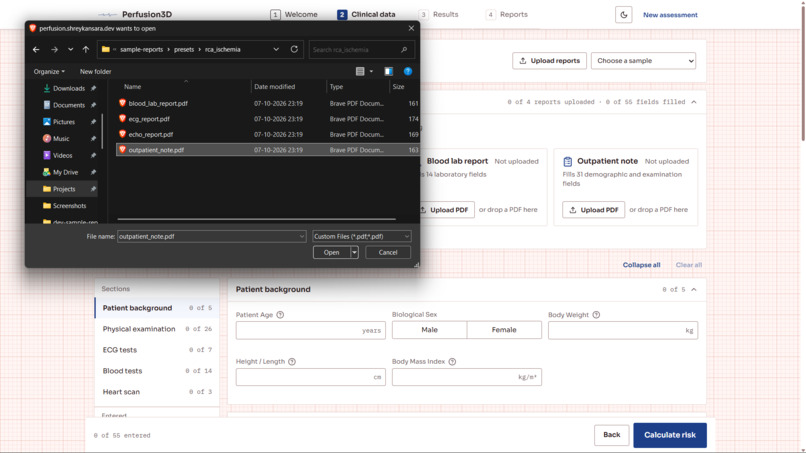Open Projects folder in the sidebar
The height and width of the screenshot is (453, 806).
point(64,189)
